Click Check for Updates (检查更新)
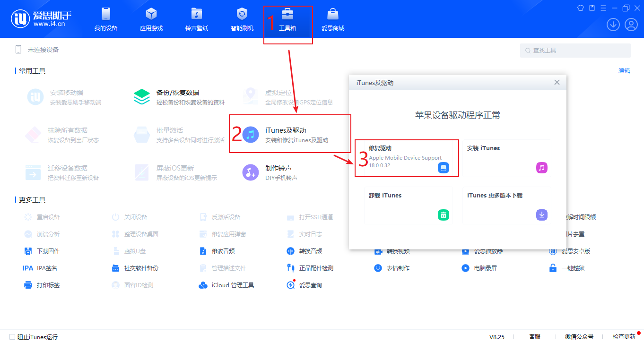 [624, 337]
